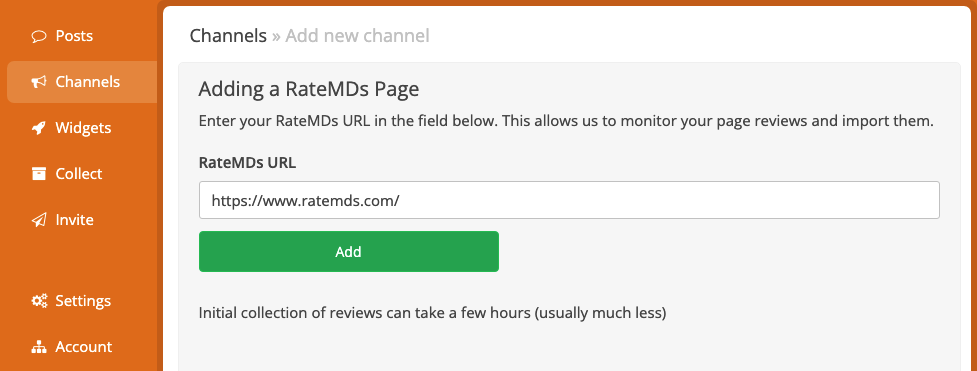This screenshot has height=371, width=977.
Task: Click the Invite paper plane icon
Action: [x=39, y=219]
